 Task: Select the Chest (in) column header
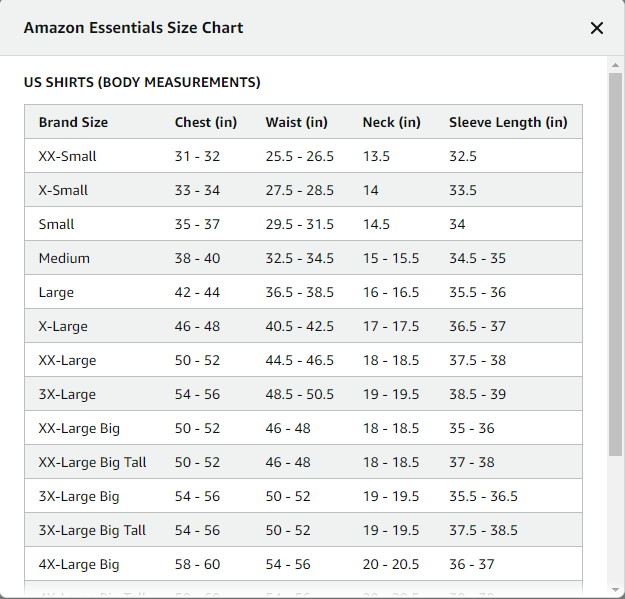click(206, 122)
